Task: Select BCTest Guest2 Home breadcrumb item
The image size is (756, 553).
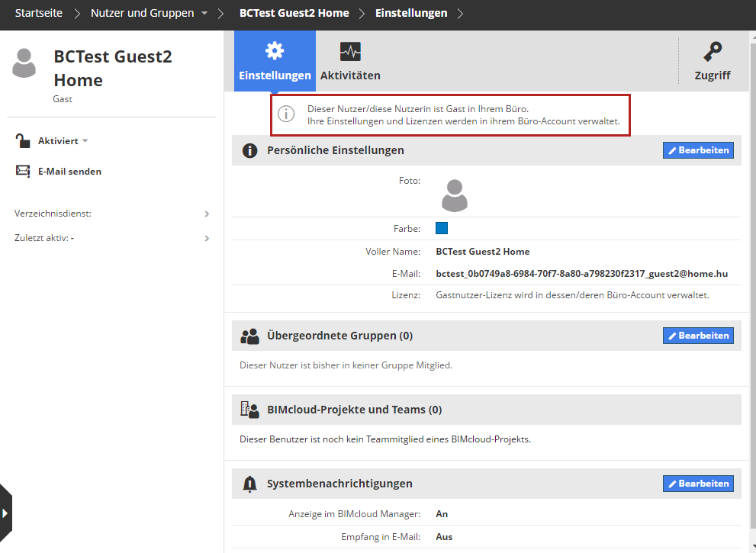Action: click(294, 13)
